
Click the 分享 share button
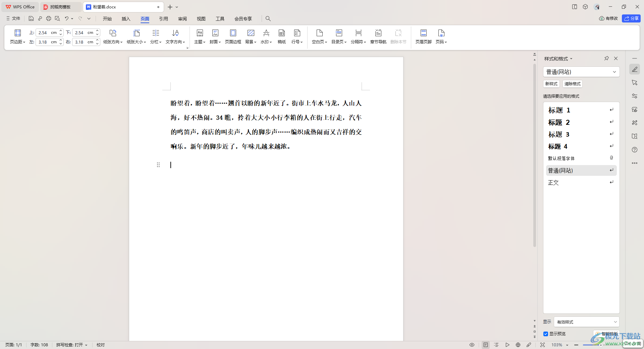pyautogui.click(x=631, y=18)
